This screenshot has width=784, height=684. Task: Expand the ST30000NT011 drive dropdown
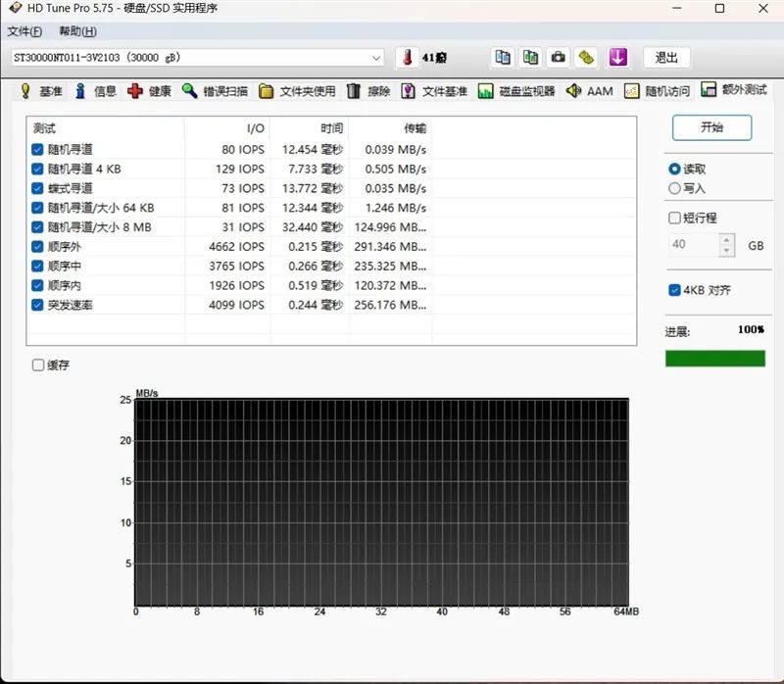point(376,58)
